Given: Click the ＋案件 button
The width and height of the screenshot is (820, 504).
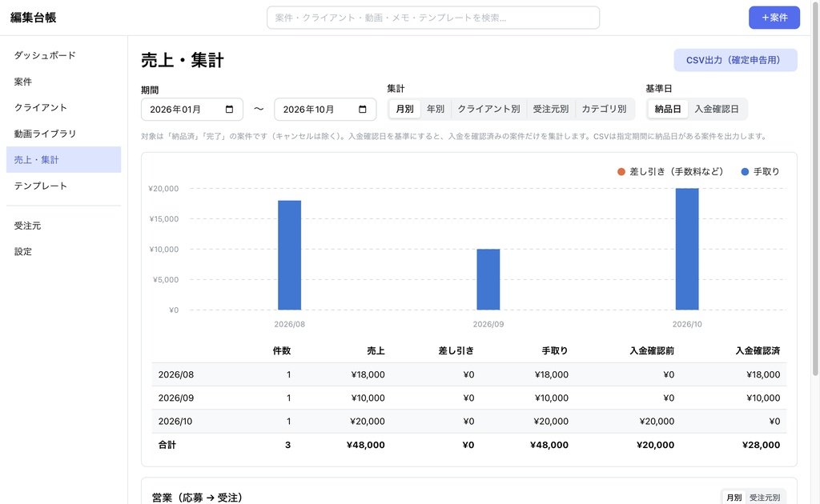Looking at the screenshot, I should tap(774, 18).
